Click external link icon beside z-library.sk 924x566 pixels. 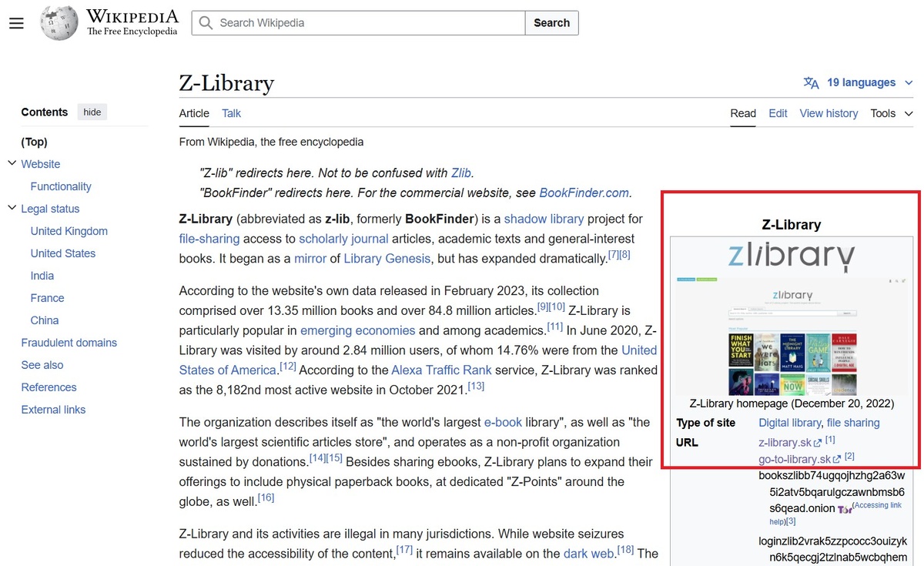tap(818, 444)
